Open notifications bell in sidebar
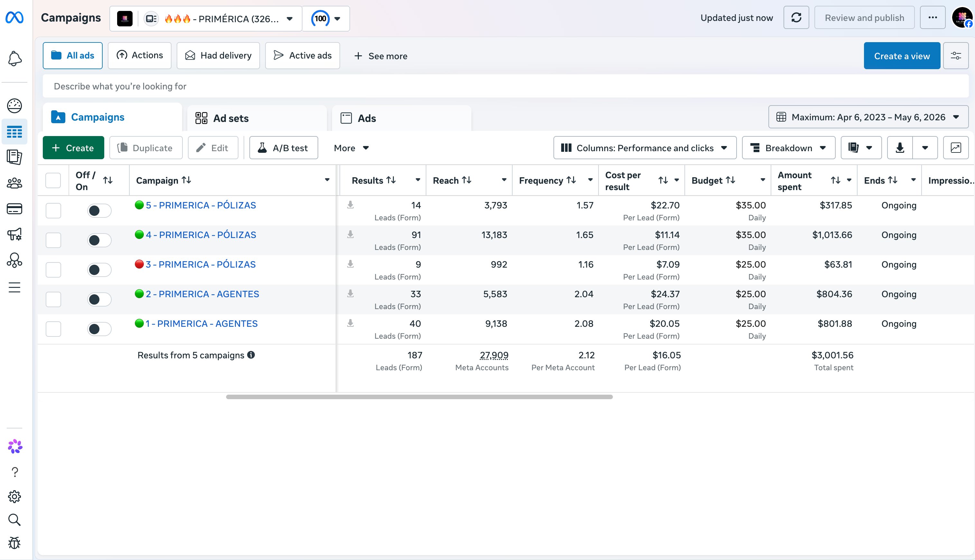Image resolution: width=975 pixels, height=560 pixels. tap(14, 59)
